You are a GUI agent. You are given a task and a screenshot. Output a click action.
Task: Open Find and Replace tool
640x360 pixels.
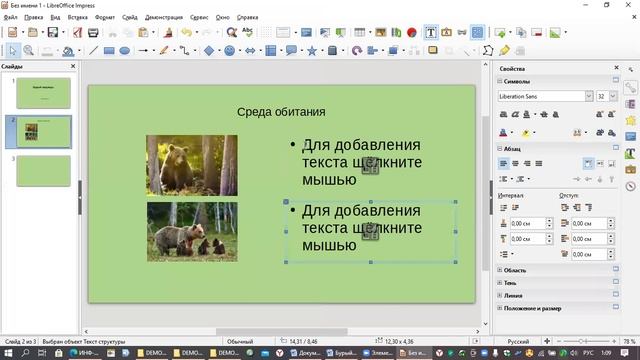coord(231,32)
